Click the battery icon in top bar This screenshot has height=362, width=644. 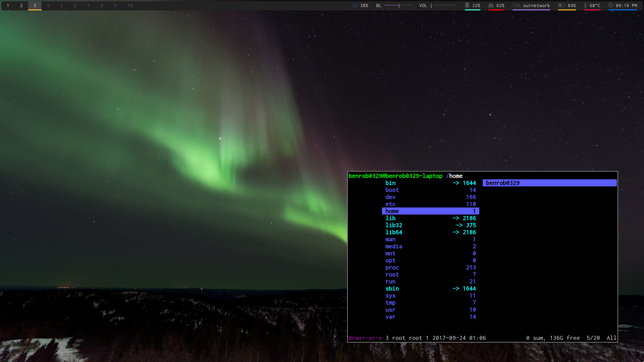click(x=561, y=5)
